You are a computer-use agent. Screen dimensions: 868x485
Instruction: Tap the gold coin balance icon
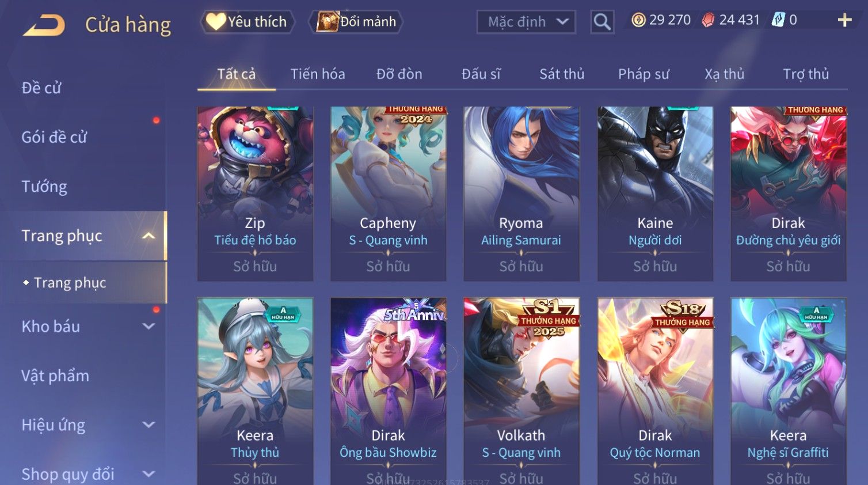coord(638,20)
